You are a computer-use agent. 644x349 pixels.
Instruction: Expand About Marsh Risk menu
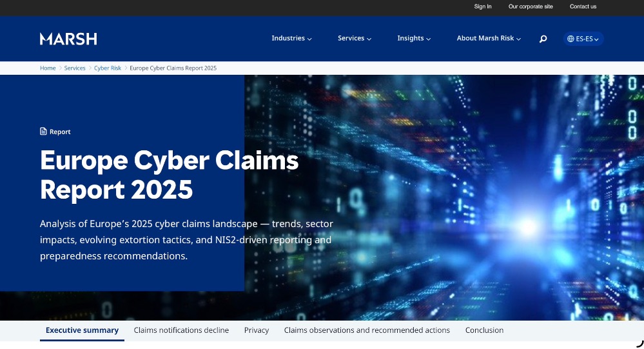coord(489,38)
